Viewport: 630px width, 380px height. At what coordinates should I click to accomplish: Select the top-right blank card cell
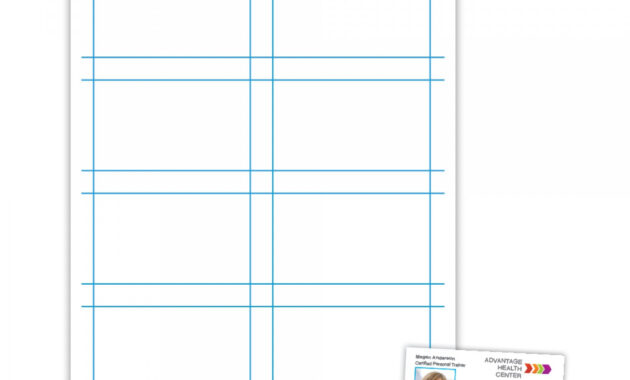(x=352, y=28)
